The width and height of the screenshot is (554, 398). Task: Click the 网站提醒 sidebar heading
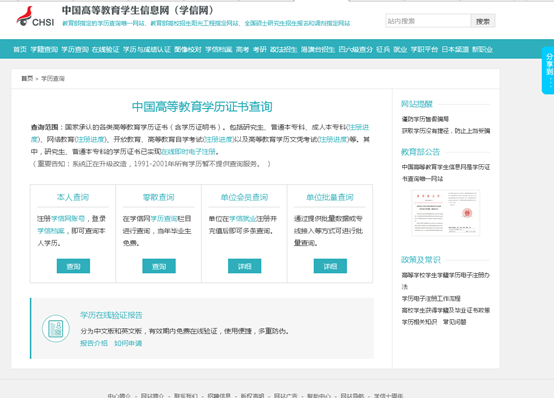pyautogui.click(x=417, y=104)
